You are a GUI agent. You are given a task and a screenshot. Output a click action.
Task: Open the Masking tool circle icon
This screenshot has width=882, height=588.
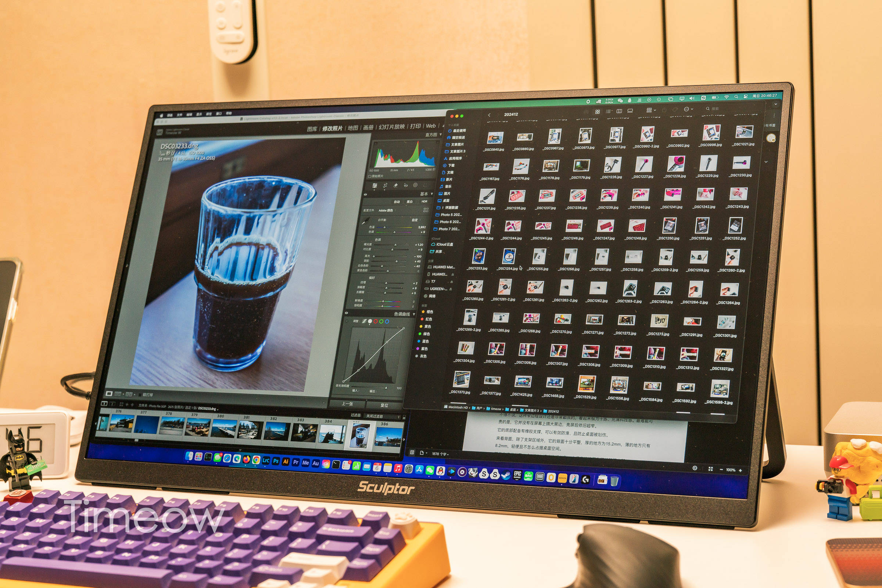point(415,185)
